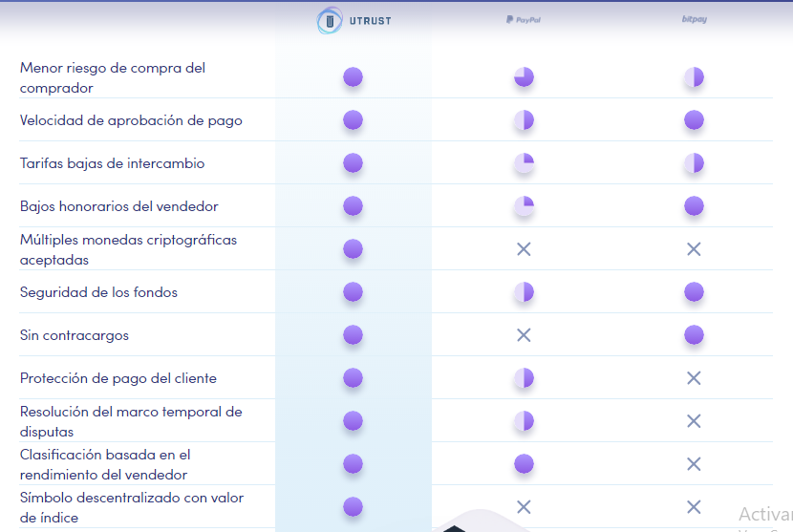
Task: Select the text 'Seguridad de los fondos'
Action: point(98,292)
